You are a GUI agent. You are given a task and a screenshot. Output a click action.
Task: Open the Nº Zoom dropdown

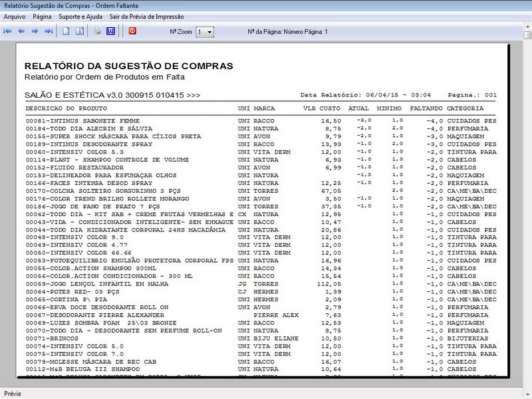tap(209, 32)
